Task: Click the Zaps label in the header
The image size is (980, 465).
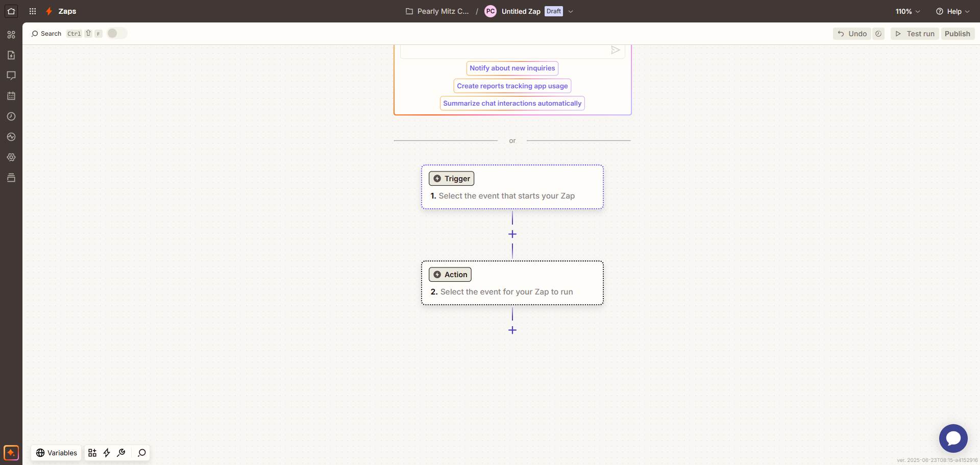Action: (68, 11)
